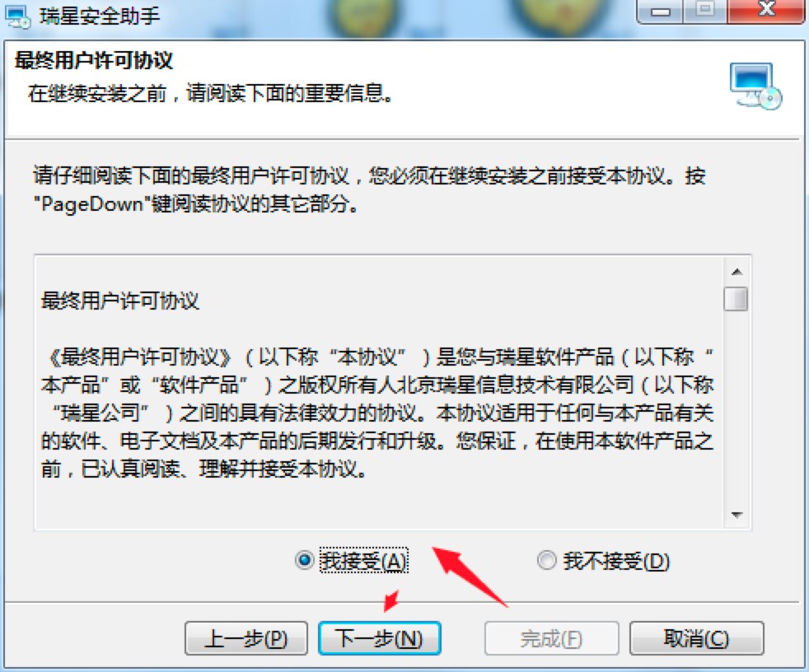Viewport: 809px width, 672px height.
Task: Click the 我接受(A) label text
Action: 364,561
